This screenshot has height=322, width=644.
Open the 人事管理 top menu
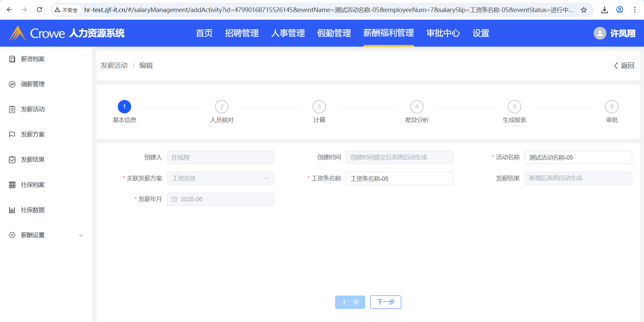288,33
